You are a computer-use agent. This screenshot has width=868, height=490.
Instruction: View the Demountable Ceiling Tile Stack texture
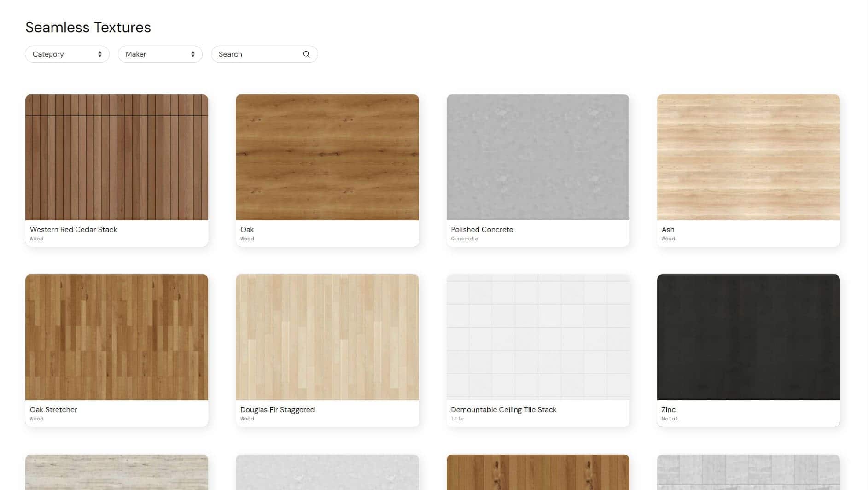point(537,337)
